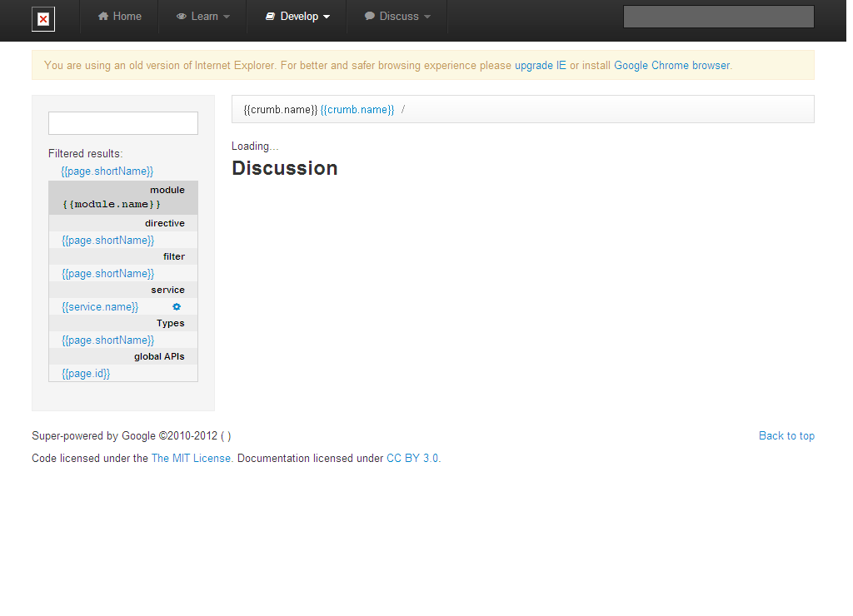
Task: Click the book icon beside Develop
Action: (x=271, y=17)
